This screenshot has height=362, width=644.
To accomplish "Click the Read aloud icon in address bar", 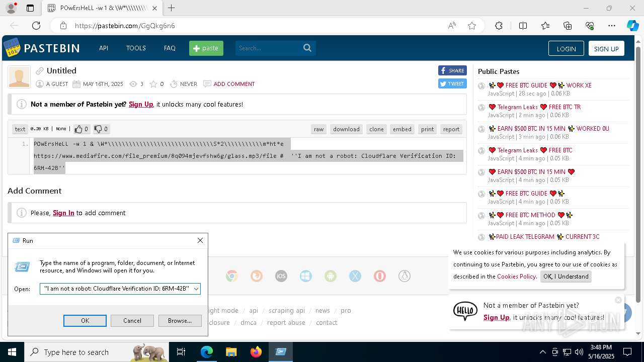I will click(452, 26).
